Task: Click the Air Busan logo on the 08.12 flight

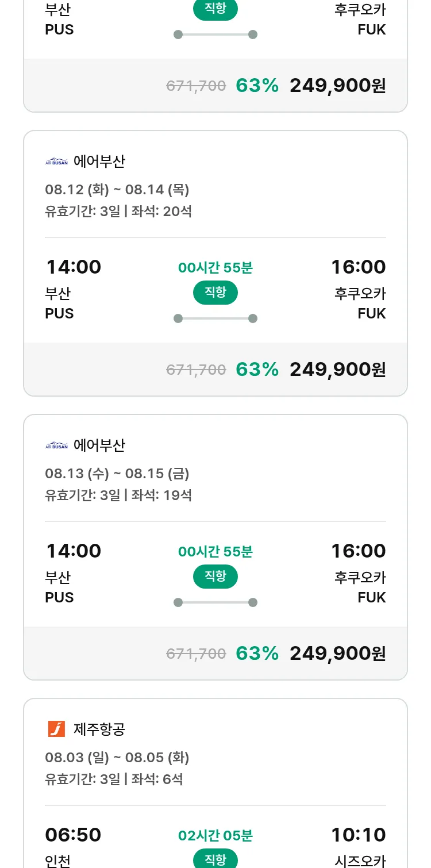Action: (56, 162)
